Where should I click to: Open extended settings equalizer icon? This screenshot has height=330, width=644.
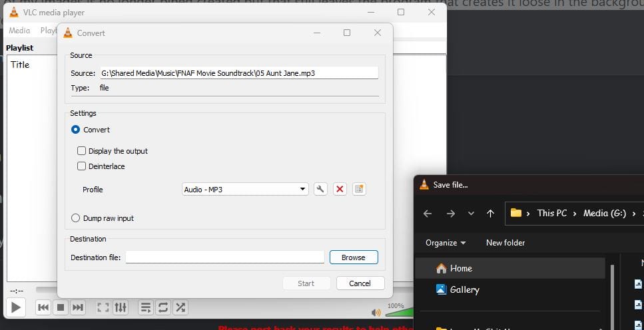tap(121, 307)
